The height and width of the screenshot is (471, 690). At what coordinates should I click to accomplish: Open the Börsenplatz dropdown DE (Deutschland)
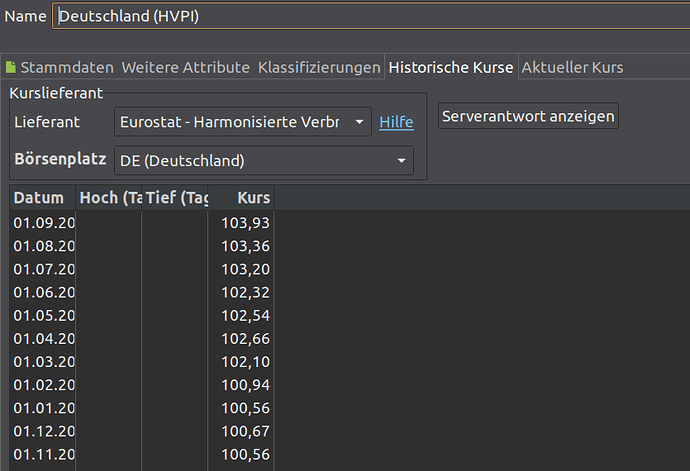coord(264,161)
